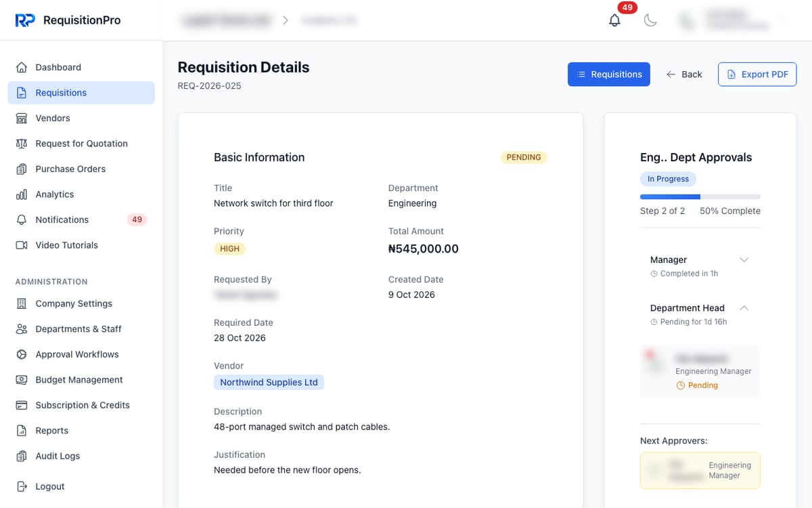Click required date 28 Oct 2026
The image size is (812, 508).
click(x=240, y=338)
